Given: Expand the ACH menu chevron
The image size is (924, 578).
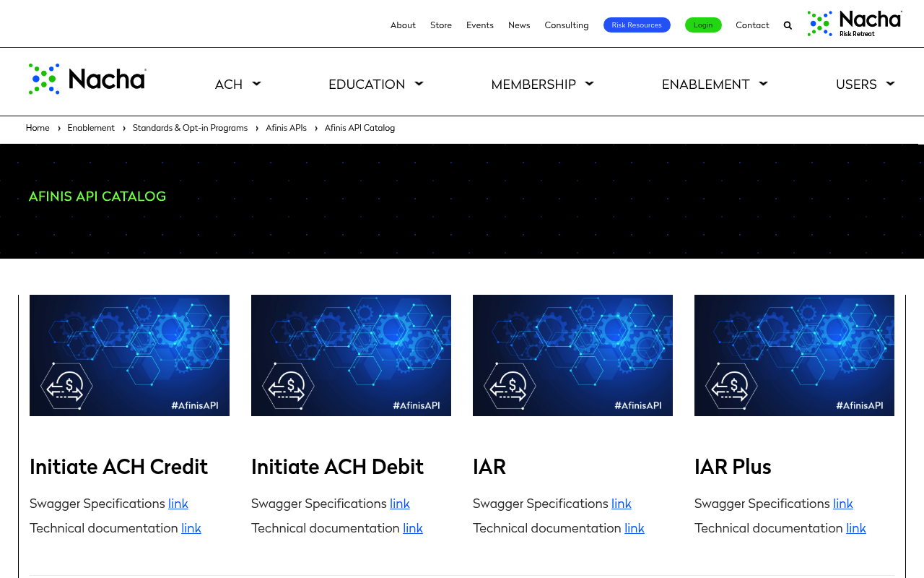Looking at the screenshot, I should (256, 84).
